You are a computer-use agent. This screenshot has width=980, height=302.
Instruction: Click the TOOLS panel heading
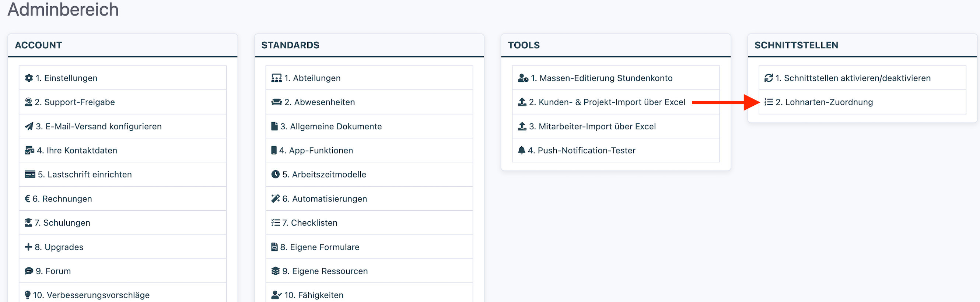pos(524,45)
